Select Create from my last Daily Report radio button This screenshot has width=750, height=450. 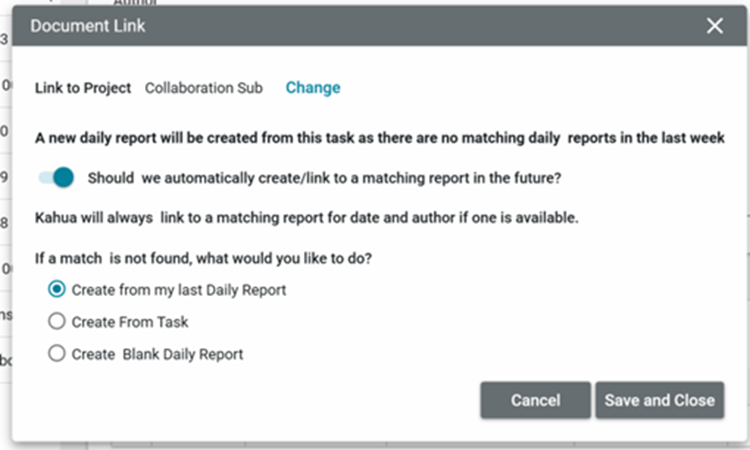57,290
